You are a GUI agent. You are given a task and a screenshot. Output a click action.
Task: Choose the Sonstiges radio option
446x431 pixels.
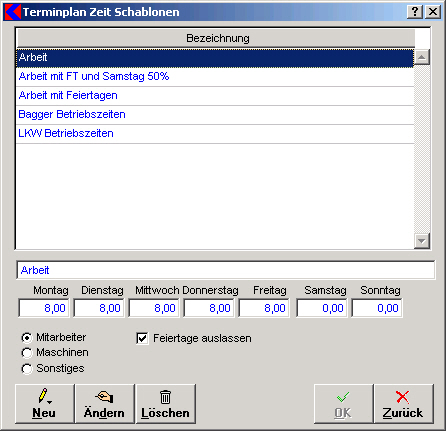point(27,369)
